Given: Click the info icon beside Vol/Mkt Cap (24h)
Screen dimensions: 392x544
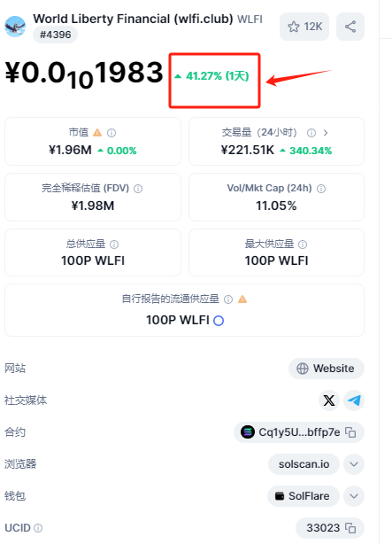Looking at the screenshot, I should [x=321, y=189].
